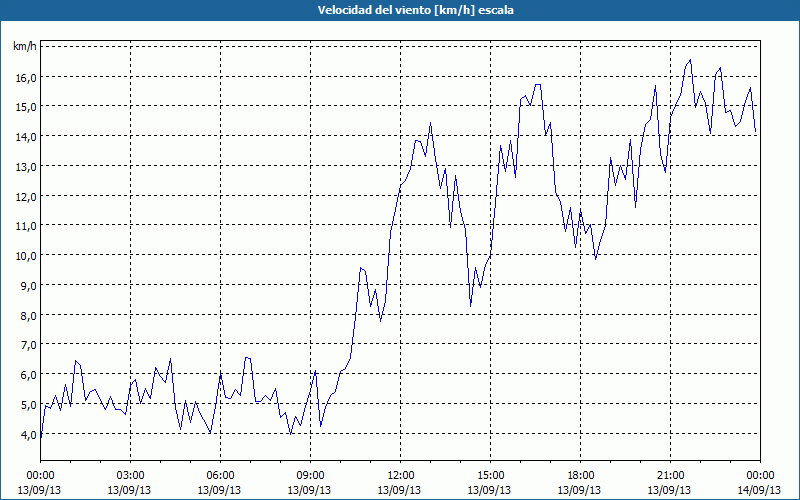Click the wind speed line's highest peak above 16,0
This screenshot has width=800, height=500.
(690, 60)
